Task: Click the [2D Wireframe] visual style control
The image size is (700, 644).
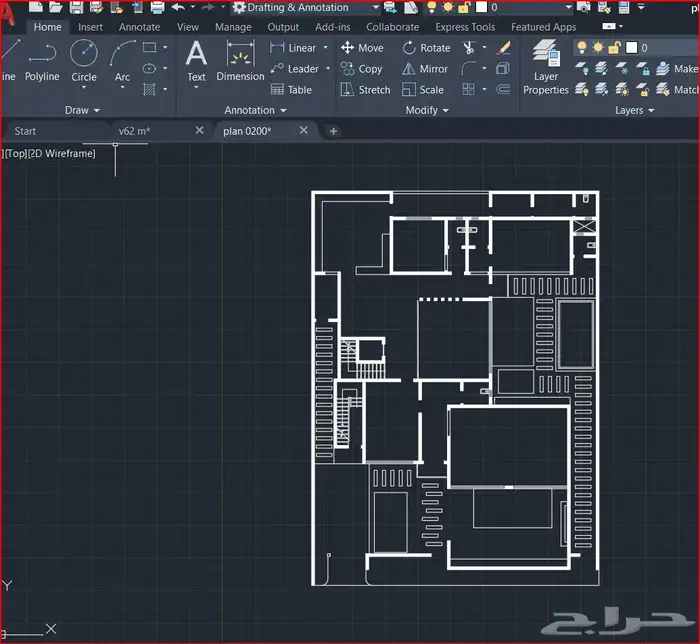Action: pos(62,154)
